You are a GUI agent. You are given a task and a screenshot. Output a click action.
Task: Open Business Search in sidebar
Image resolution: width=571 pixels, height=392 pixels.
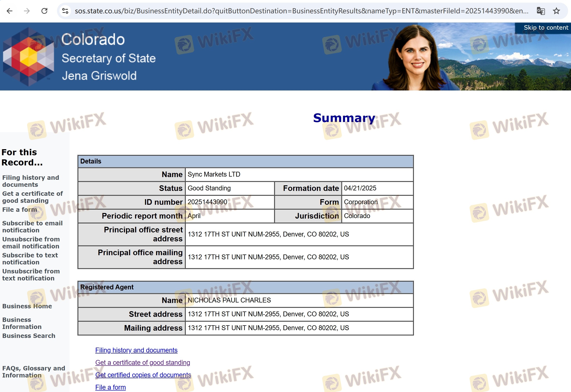click(29, 335)
